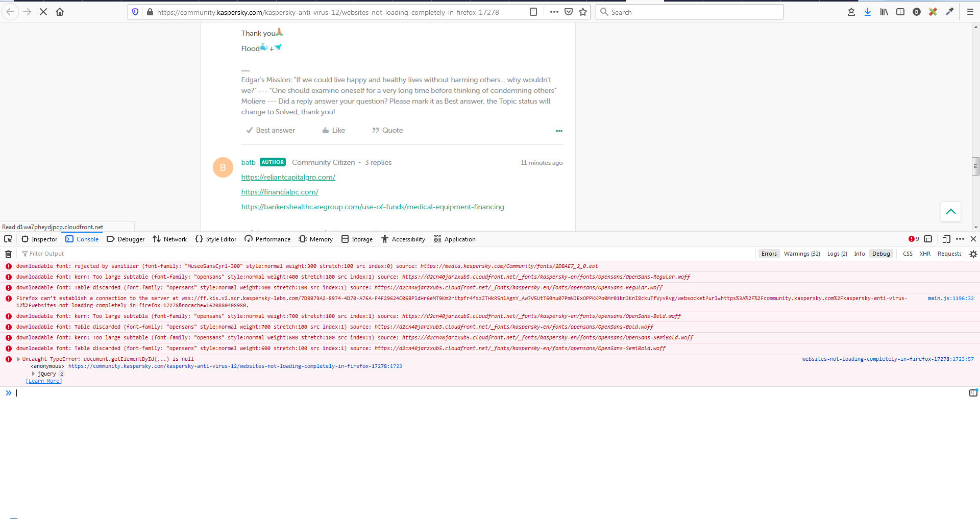Open console settings gear

(x=973, y=254)
